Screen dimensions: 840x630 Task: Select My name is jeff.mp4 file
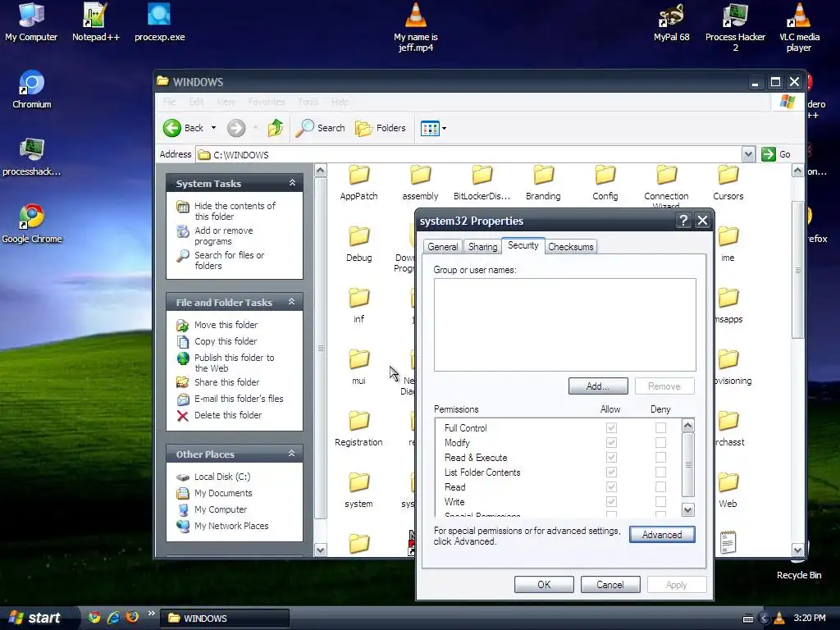click(x=416, y=27)
